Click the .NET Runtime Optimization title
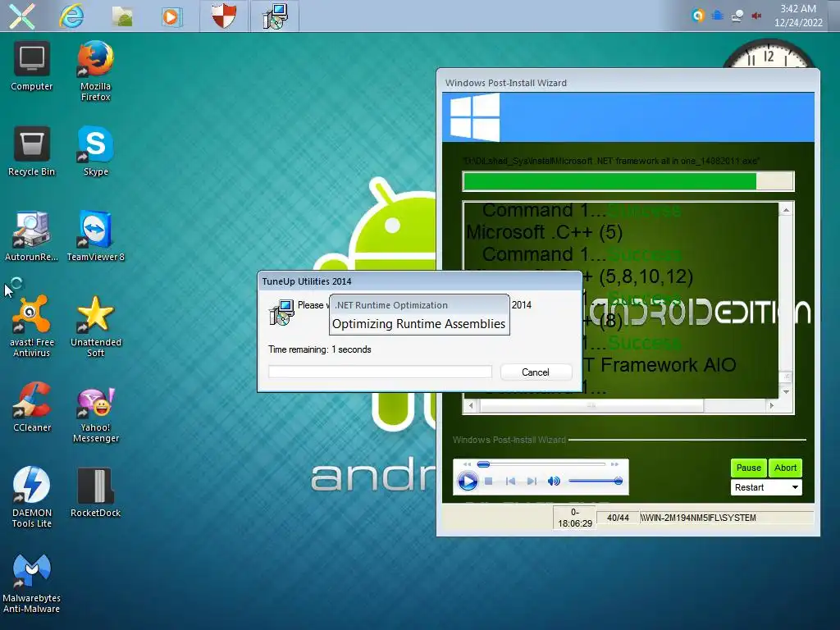The height and width of the screenshot is (630, 840). coord(391,305)
